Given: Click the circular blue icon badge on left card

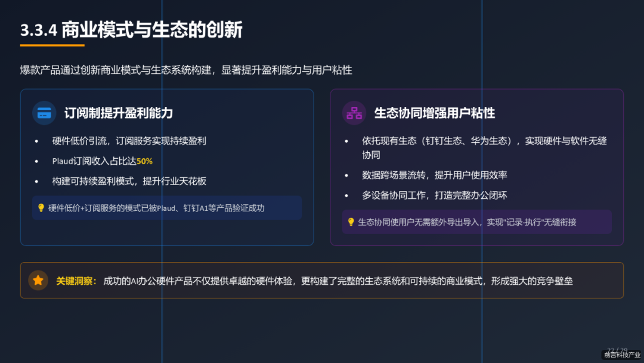Looking at the screenshot, I should click(x=44, y=113).
